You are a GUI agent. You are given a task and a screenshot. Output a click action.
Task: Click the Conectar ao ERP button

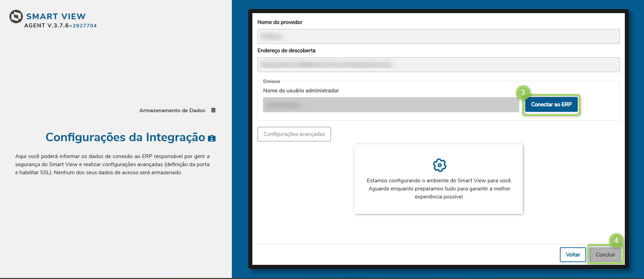tap(551, 104)
